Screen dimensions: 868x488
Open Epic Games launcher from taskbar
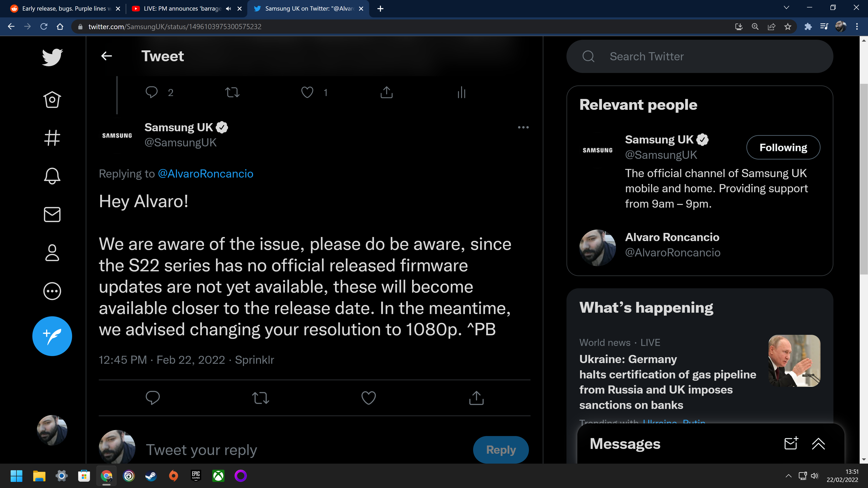tap(196, 476)
